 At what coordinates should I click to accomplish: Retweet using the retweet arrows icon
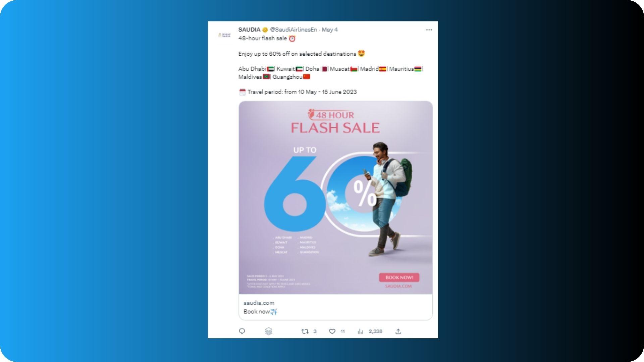(305, 331)
